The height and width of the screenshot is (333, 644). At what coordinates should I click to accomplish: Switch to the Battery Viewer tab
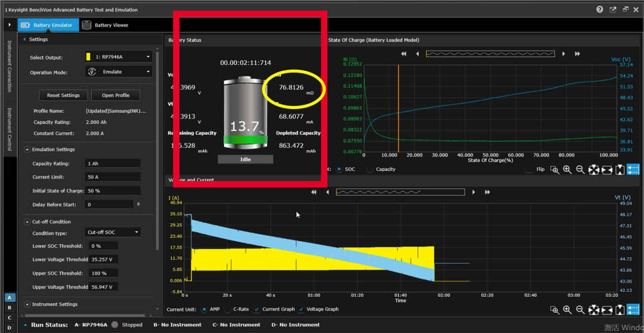pyautogui.click(x=106, y=25)
